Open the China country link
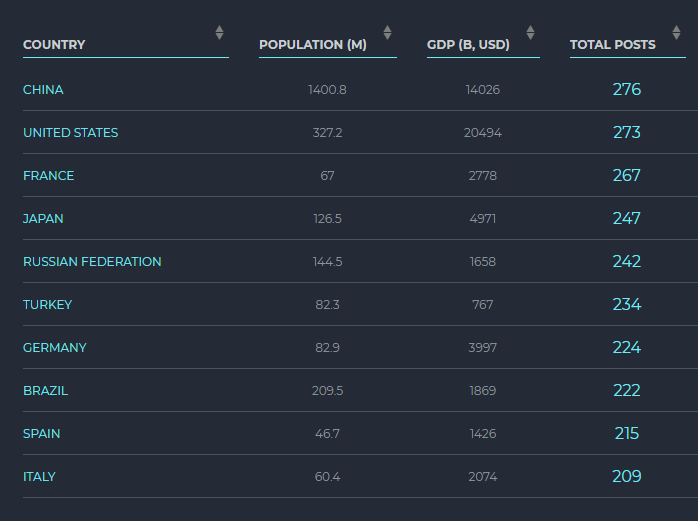This screenshot has height=521, width=698. [x=43, y=90]
